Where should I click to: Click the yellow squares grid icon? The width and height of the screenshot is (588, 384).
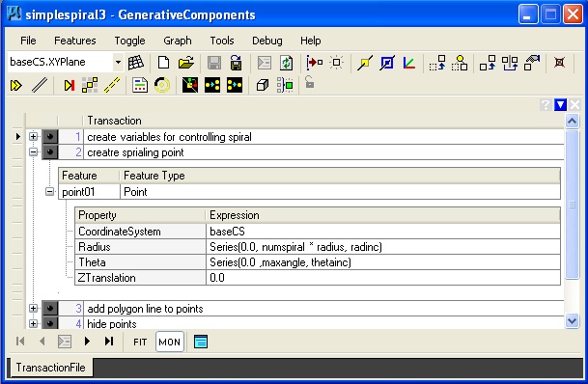(x=90, y=85)
